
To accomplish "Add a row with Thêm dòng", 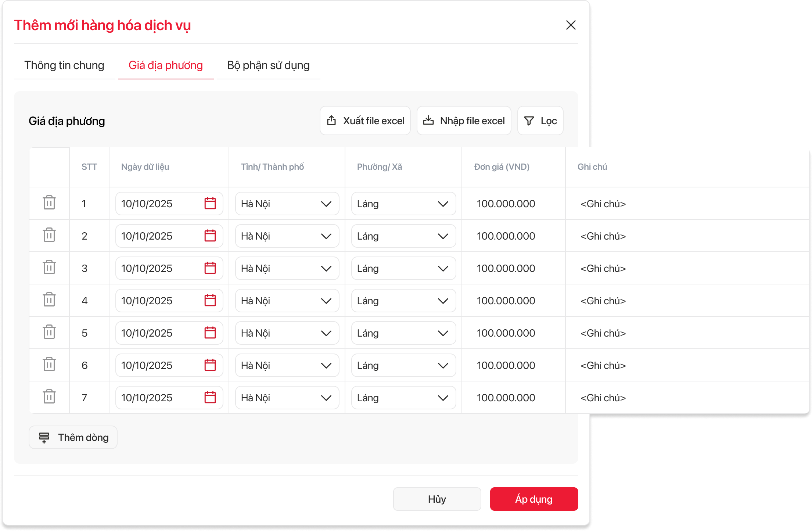I will (x=73, y=437).
